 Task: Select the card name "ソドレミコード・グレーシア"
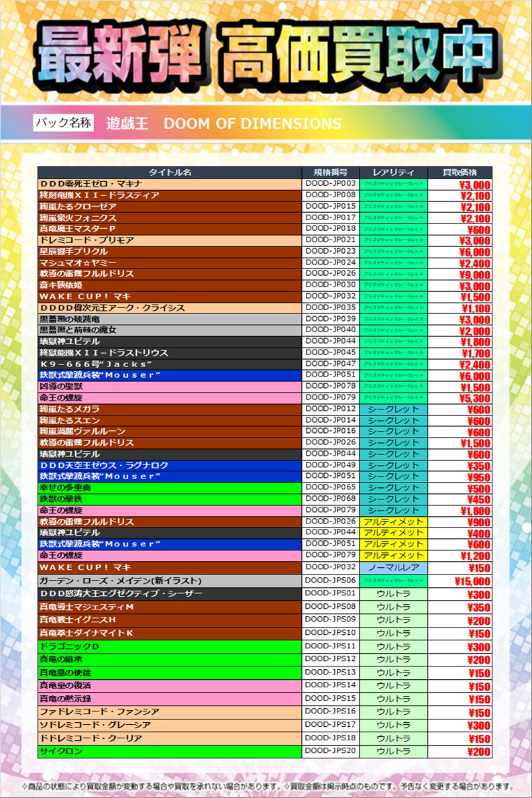96,725
